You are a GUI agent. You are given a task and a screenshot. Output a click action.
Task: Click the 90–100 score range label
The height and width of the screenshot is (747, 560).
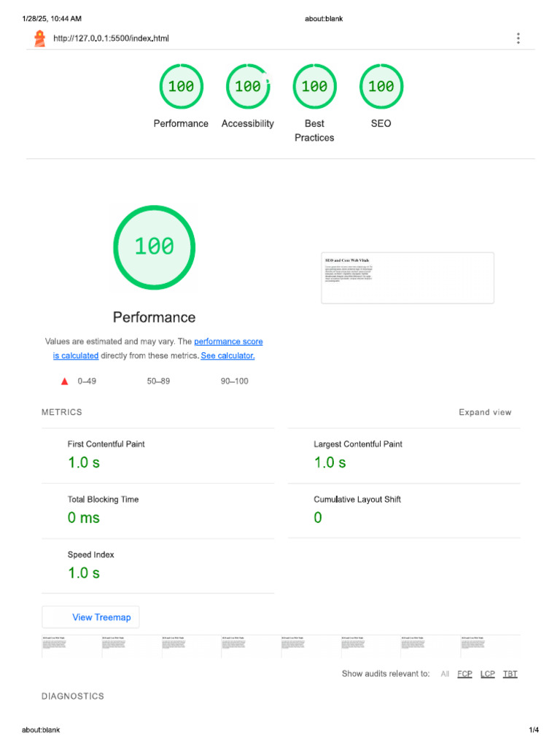tap(234, 381)
